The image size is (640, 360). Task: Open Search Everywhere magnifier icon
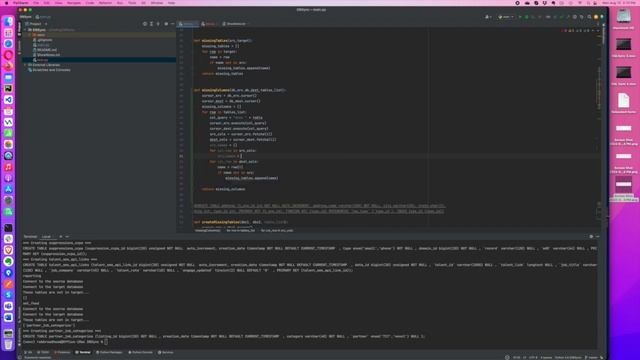coord(589,17)
